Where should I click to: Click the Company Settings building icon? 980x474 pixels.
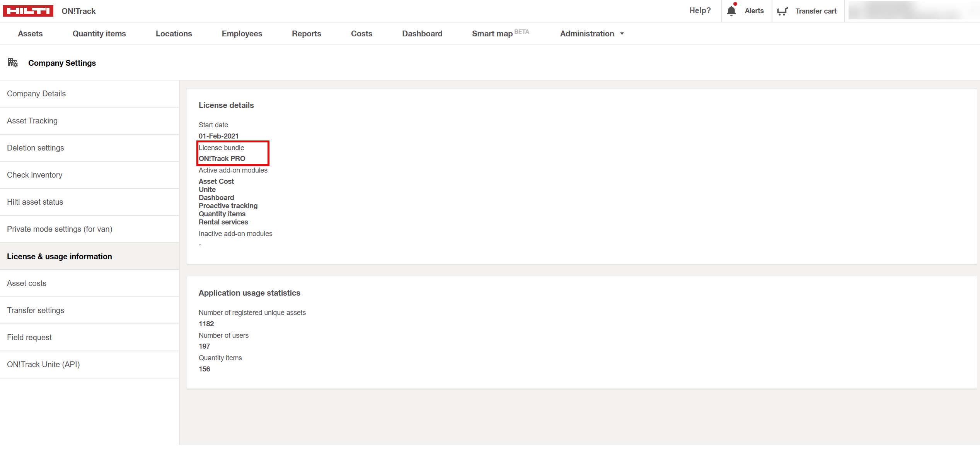[13, 63]
